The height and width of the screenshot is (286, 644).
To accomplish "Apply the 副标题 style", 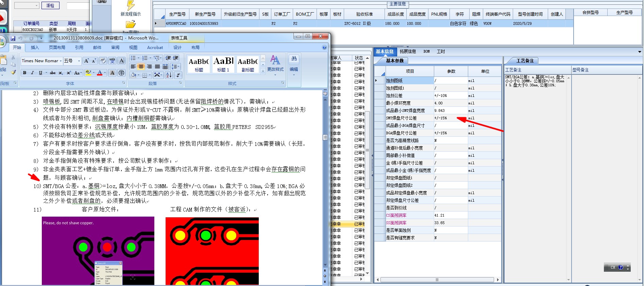I will point(248,64).
